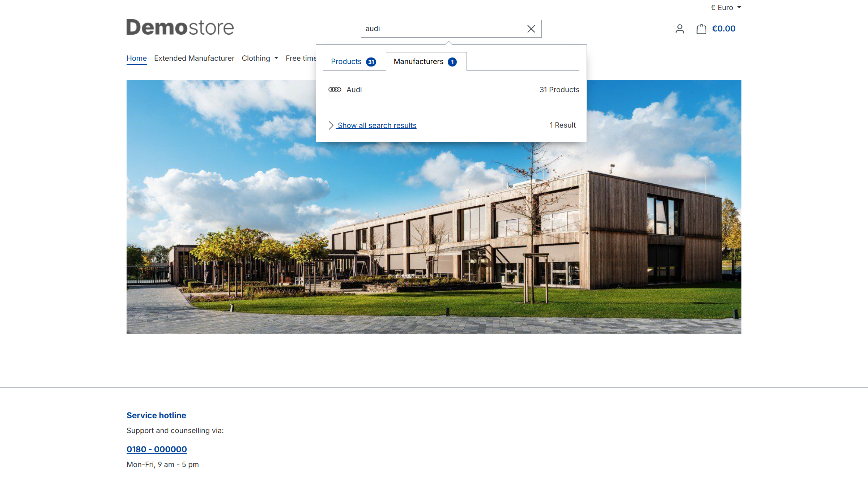Image resolution: width=868 pixels, height=488 pixels.
Task: Open Free time navigation item
Action: [300, 58]
